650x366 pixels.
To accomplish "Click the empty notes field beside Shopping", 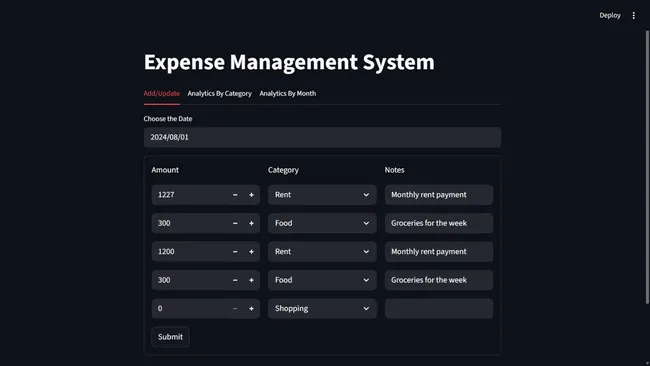I will coord(439,308).
